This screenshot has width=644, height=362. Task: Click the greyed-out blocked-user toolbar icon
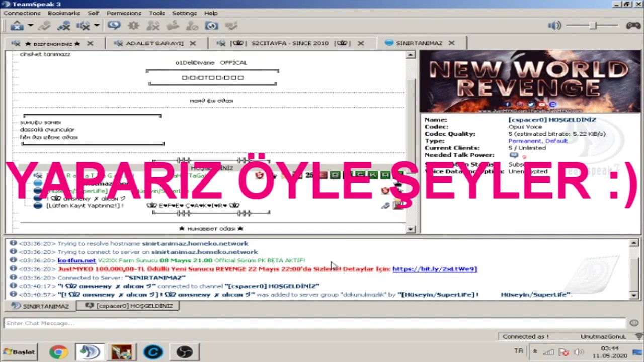click(x=192, y=26)
